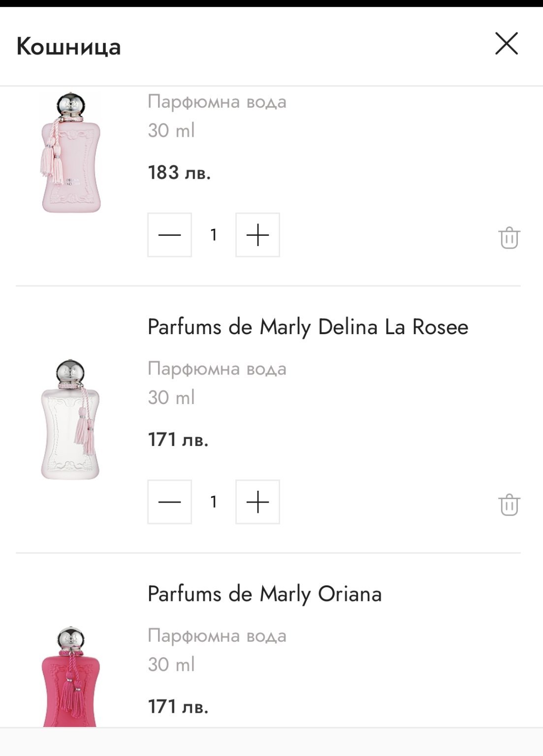Open Parfums de Marly Delina La Rosee title

308,327
